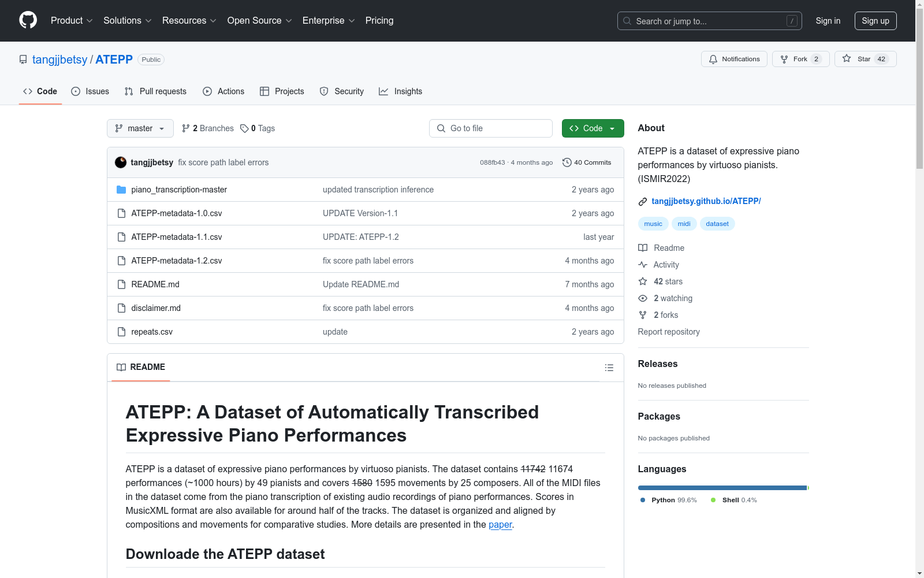Image resolution: width=924 pixels, height=578 pixels.
Task: Click the slash shortcut key icon in search
Action: click(792, 21)
